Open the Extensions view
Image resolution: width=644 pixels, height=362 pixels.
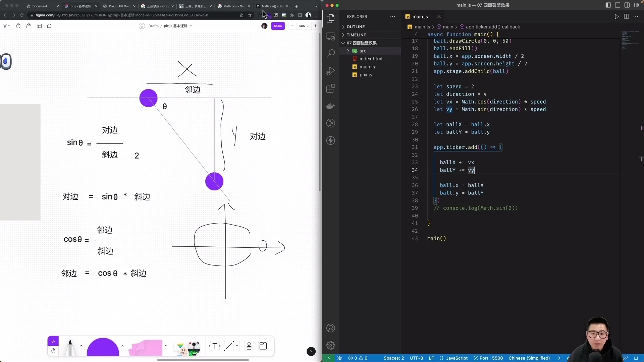331,88
